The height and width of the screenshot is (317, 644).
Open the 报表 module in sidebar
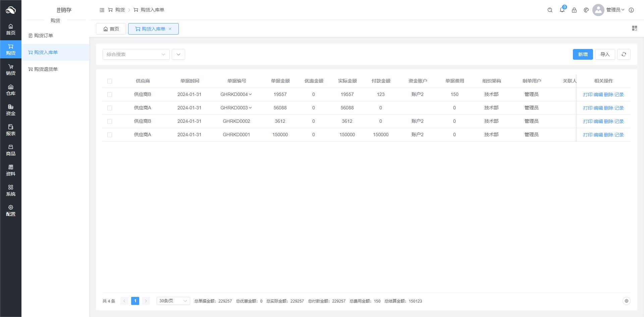(11, 130)
